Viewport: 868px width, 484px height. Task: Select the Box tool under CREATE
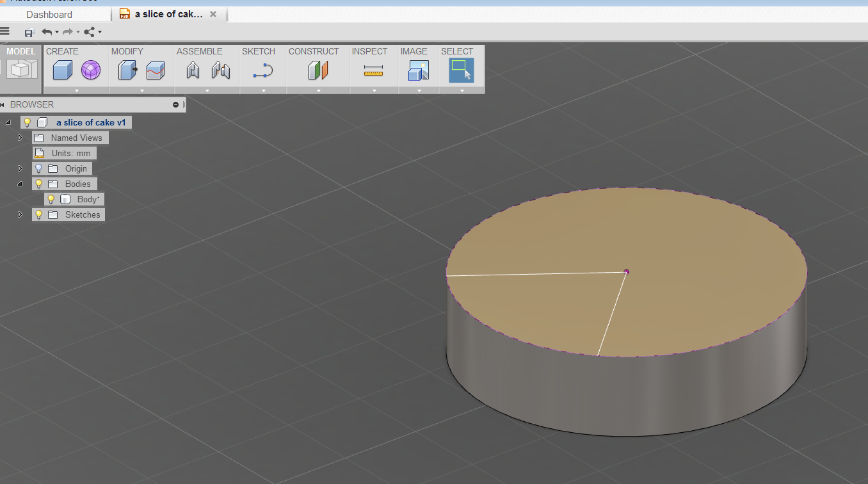62,70
